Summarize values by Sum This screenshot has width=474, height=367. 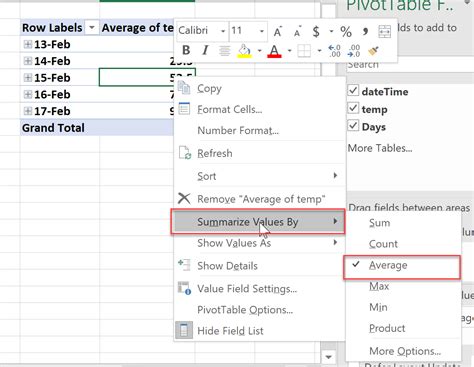click(x=403, y=223)
